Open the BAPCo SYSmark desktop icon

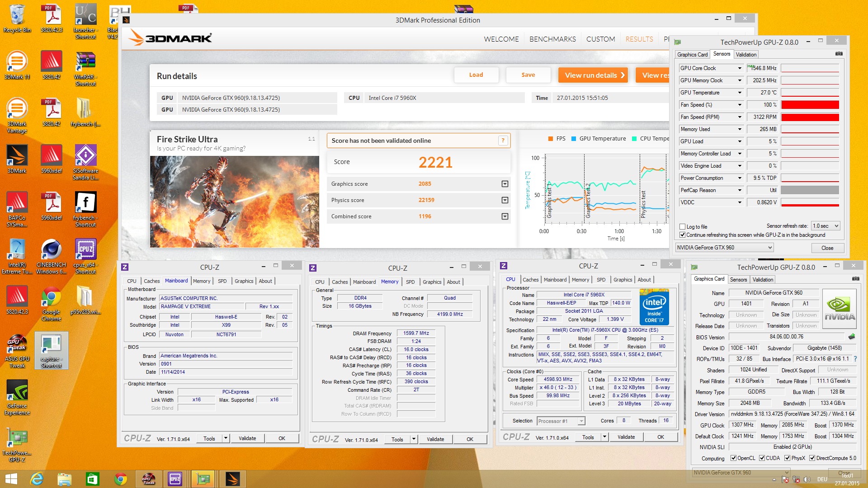point(17,209)
